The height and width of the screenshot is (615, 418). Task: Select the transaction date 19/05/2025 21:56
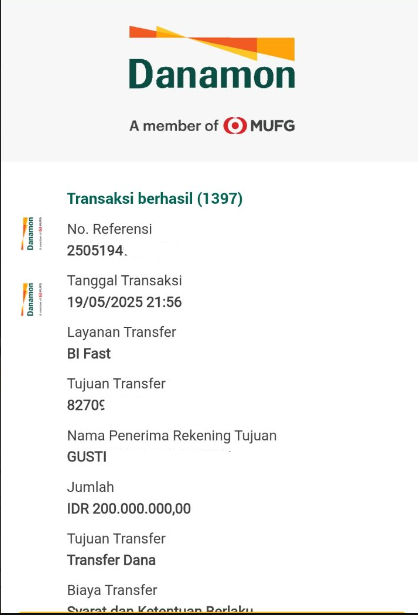pos(124,302)
